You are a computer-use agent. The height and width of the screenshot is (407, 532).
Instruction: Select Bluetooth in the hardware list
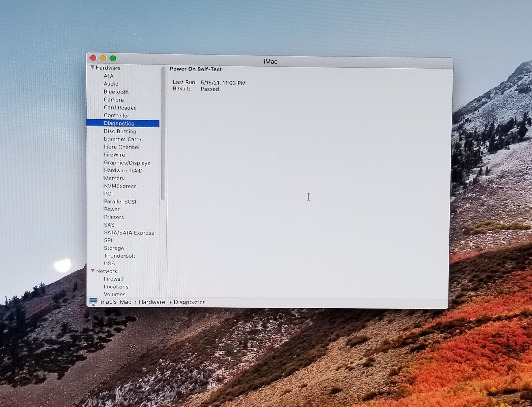(x=116, y=92)
